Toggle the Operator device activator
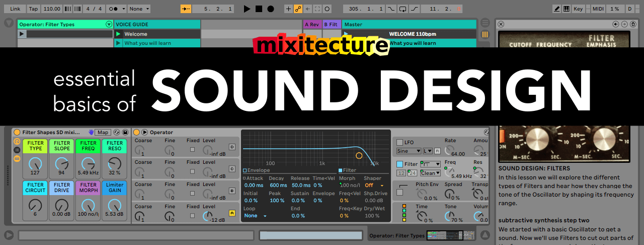 click(x=137, y=132)
